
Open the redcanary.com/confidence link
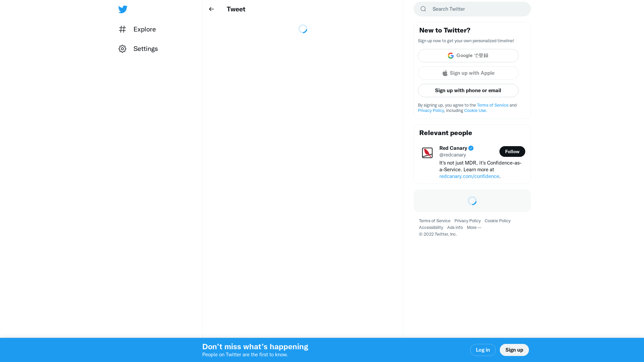coord(469,176)
